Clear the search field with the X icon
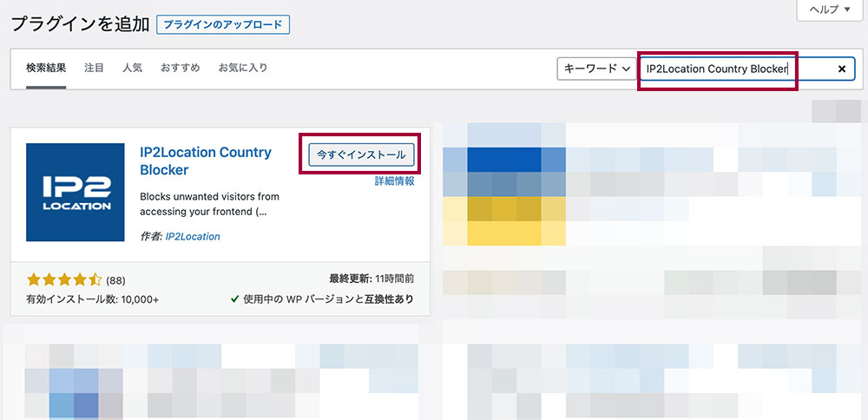The width and height of the screenshot is (868, 420). tap(841, 69)
